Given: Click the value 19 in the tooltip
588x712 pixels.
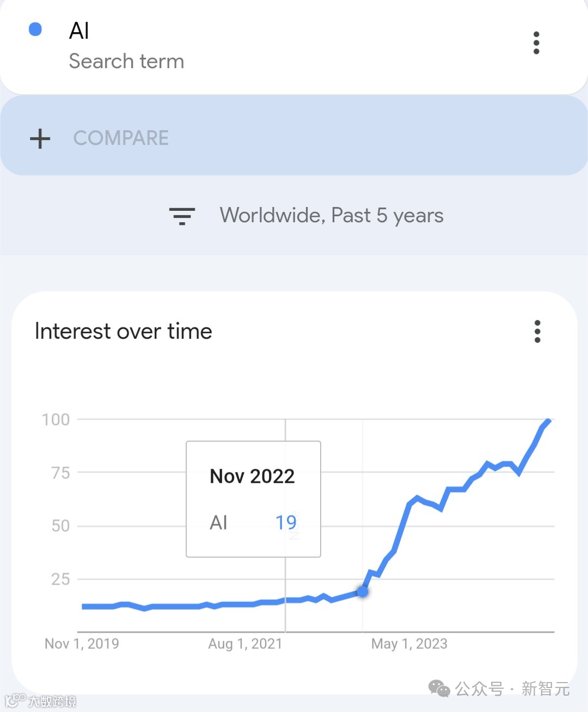Looking at the screenshot, I should [x=286, y=523].
